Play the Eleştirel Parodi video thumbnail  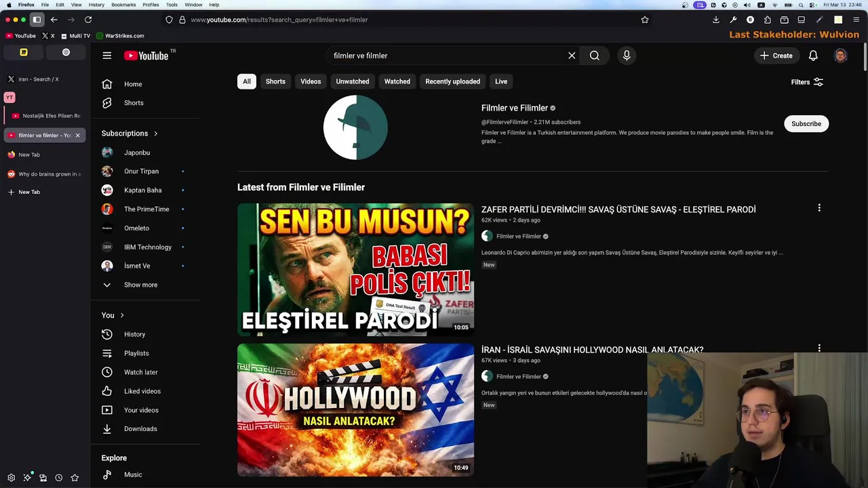355,270
